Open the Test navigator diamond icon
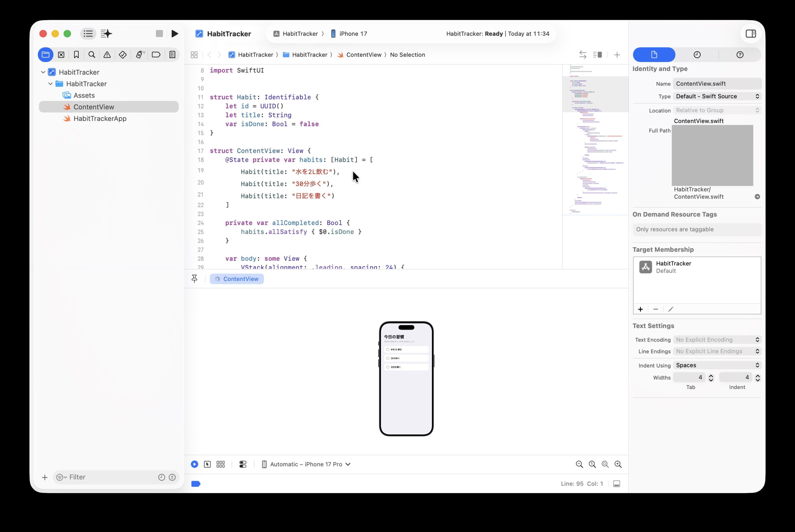This screenshot has width=795, height=532. click(123, 55)
